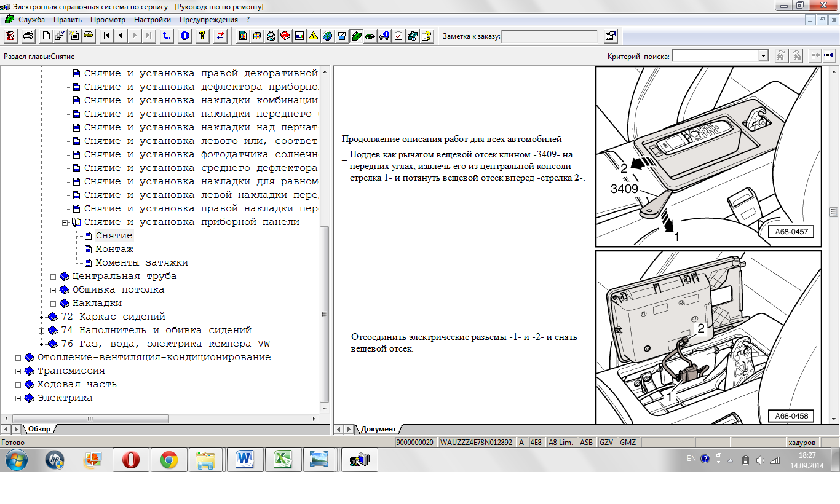Go to first page using the toolbar arrow
840x504 pixels.
pyautogui.click(x=107, y=36)
